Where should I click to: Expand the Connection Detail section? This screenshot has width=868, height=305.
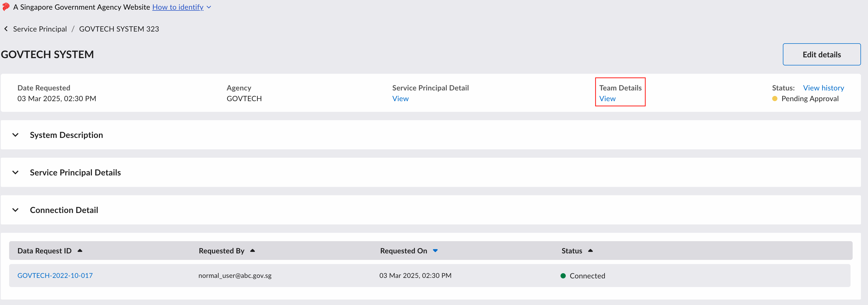(16, 210)
